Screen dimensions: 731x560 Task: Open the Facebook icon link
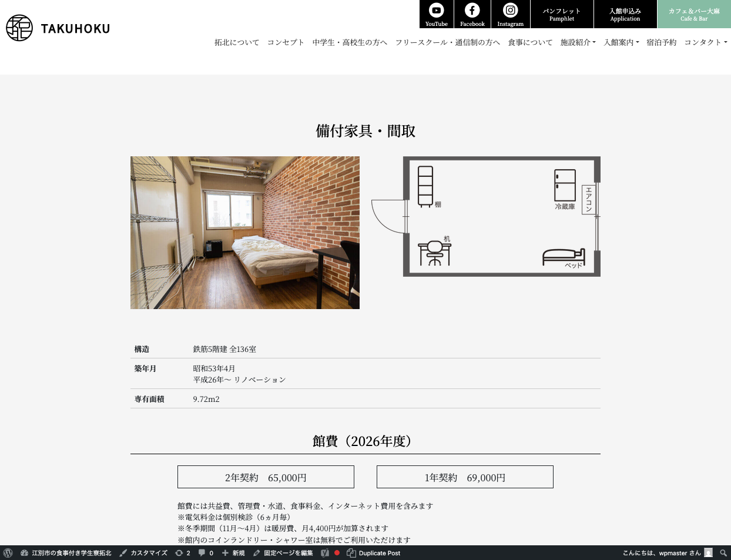tap(472, 14)
